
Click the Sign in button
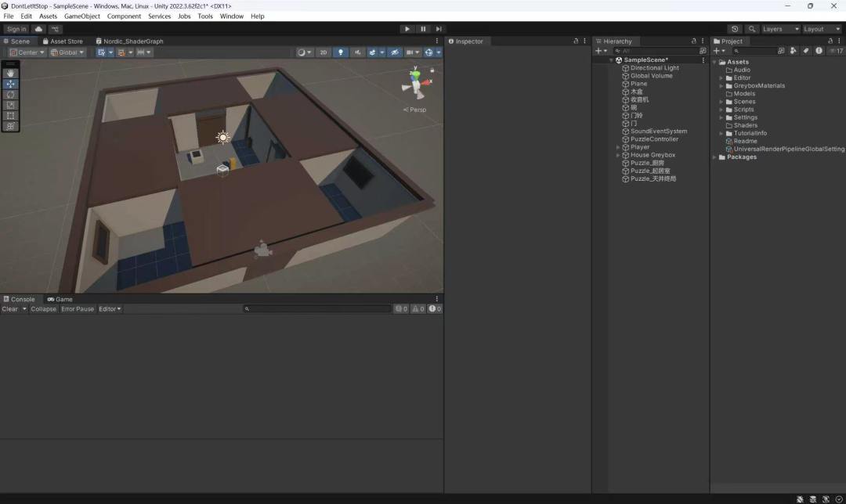[x=16, y=29]
